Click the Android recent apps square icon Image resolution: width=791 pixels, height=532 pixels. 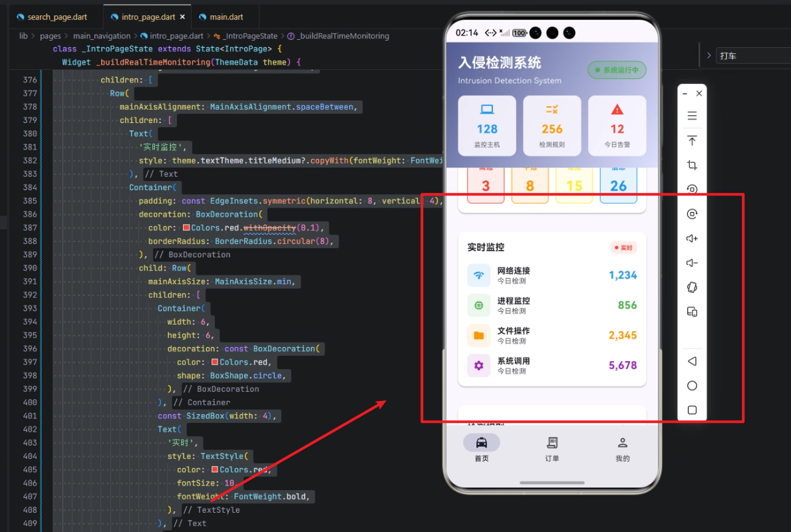pos(692,410)
